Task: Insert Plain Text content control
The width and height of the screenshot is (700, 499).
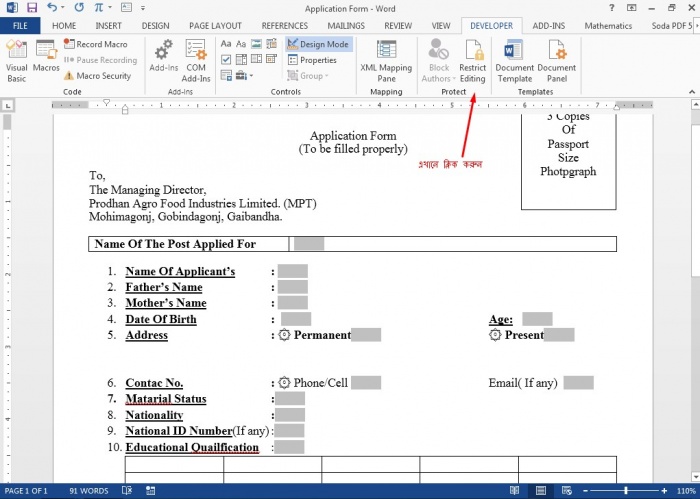Action: click(241, 44)
